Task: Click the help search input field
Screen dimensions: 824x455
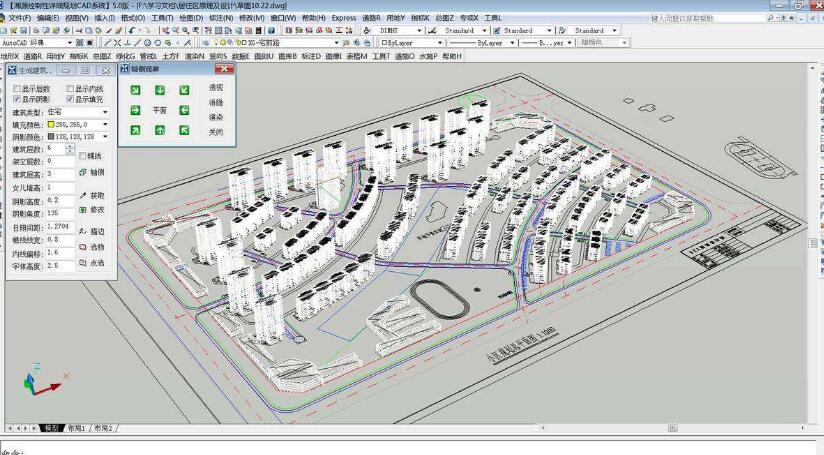Action: 707,18
